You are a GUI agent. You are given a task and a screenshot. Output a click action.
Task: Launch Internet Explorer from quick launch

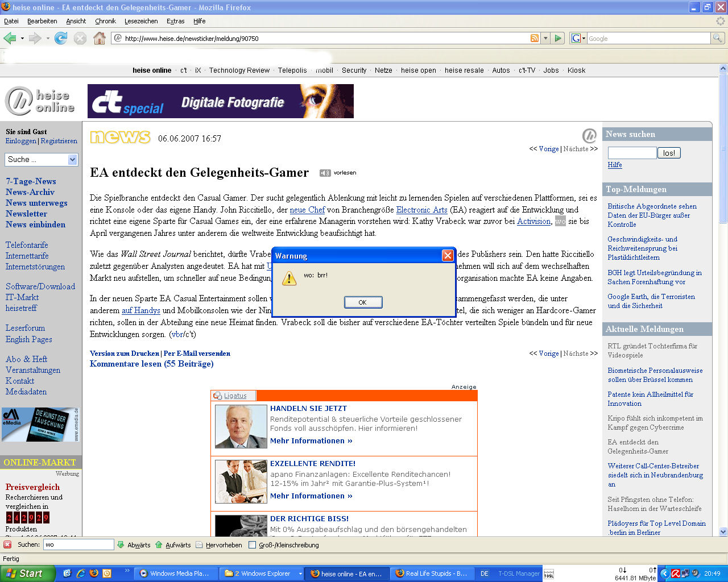click(x=81, y=573)
